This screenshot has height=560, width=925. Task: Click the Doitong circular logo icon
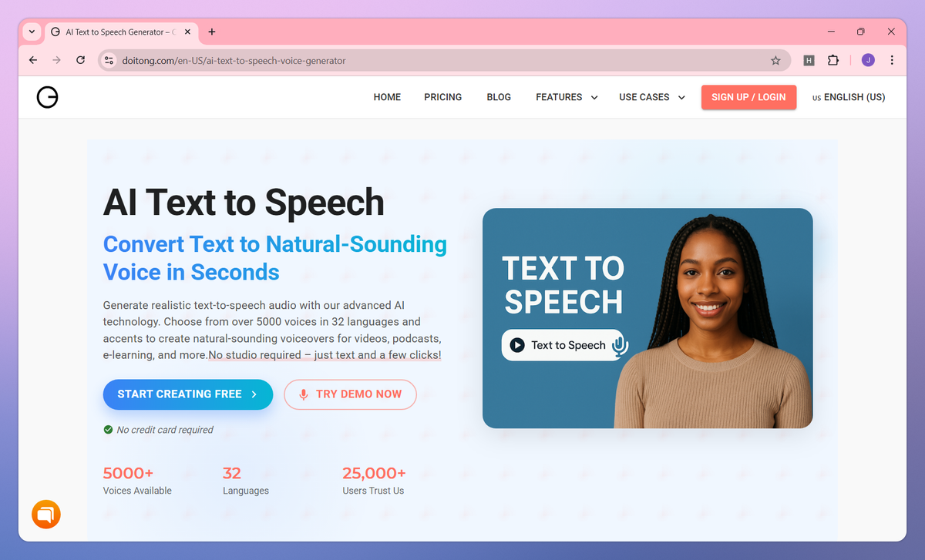click(48, 97)
